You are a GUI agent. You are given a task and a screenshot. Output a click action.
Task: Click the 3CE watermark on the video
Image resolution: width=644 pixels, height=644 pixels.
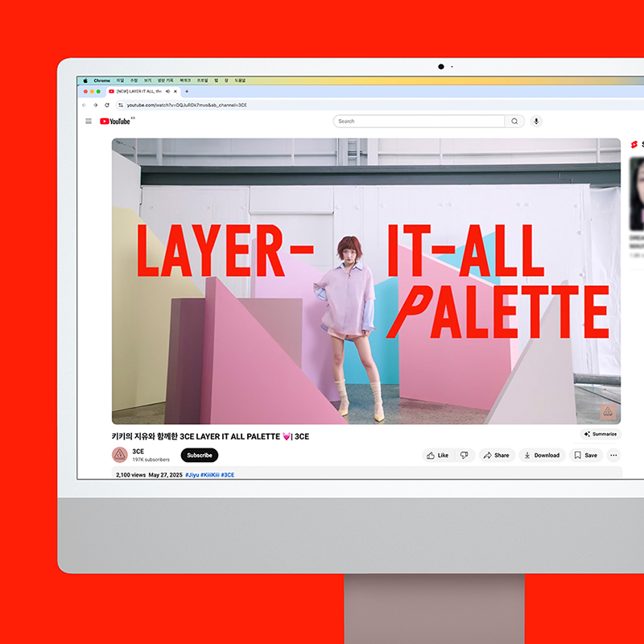coord(608,411)
